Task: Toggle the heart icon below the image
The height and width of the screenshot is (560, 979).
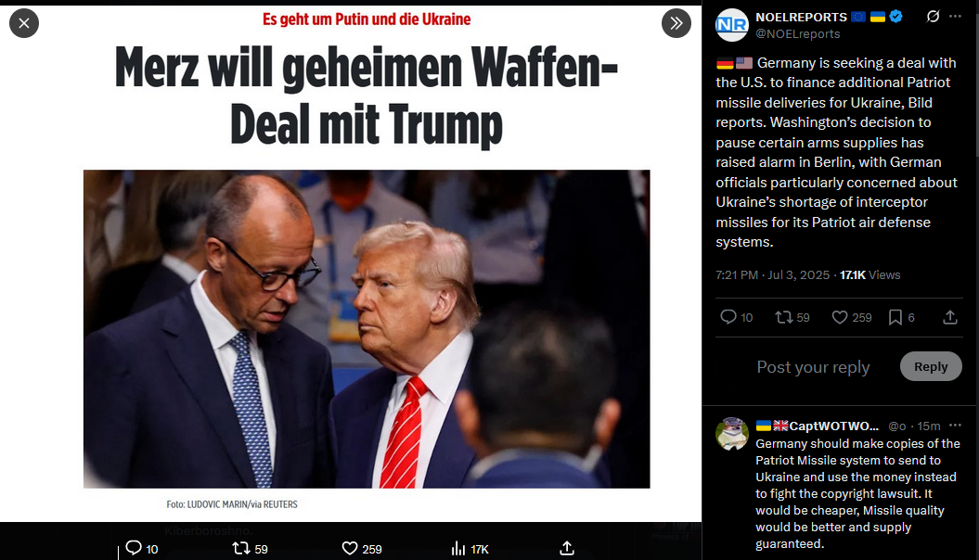Action: 350,548
